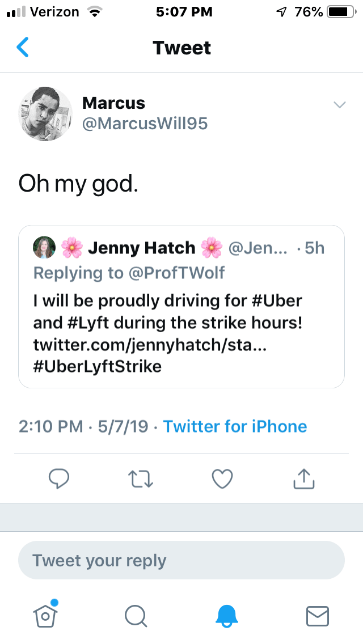Open the @MarcusWill95 handle
This screenshot has height=644, width=363.
coord(145,124)
